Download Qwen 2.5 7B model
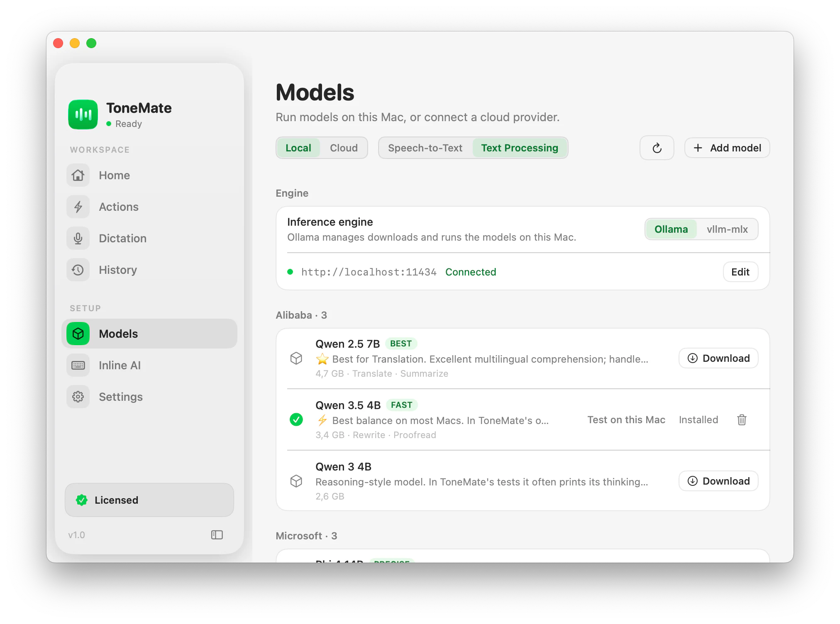The image size is (840, 624). (718, 358)
